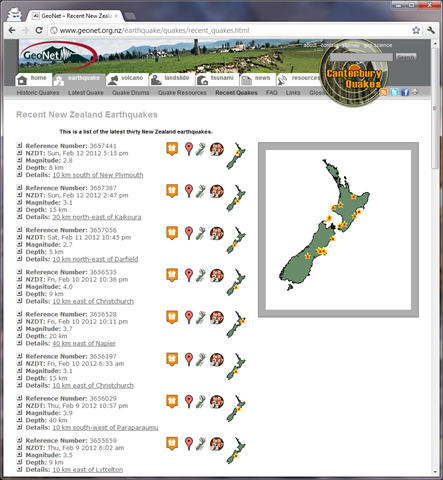This screenshot has width=443, height=480.
Task: Click the large New Zealand quake map
Action: 338,230
